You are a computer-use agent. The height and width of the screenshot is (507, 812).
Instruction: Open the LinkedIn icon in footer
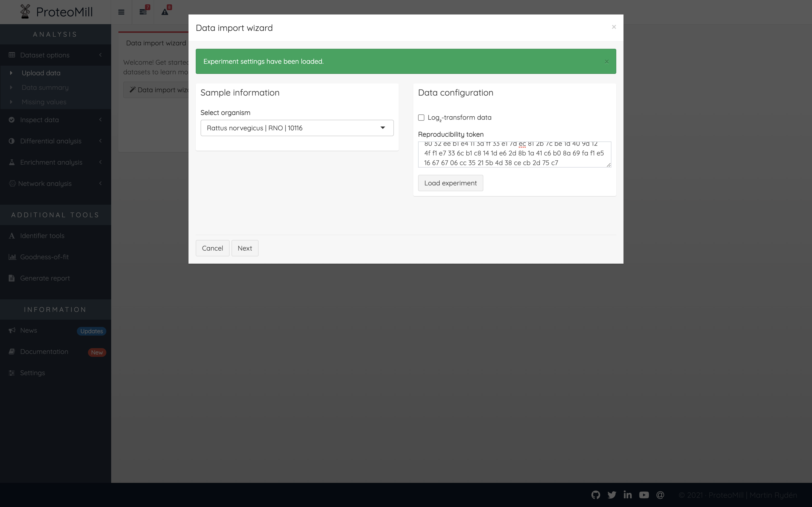tap(627, 495)
